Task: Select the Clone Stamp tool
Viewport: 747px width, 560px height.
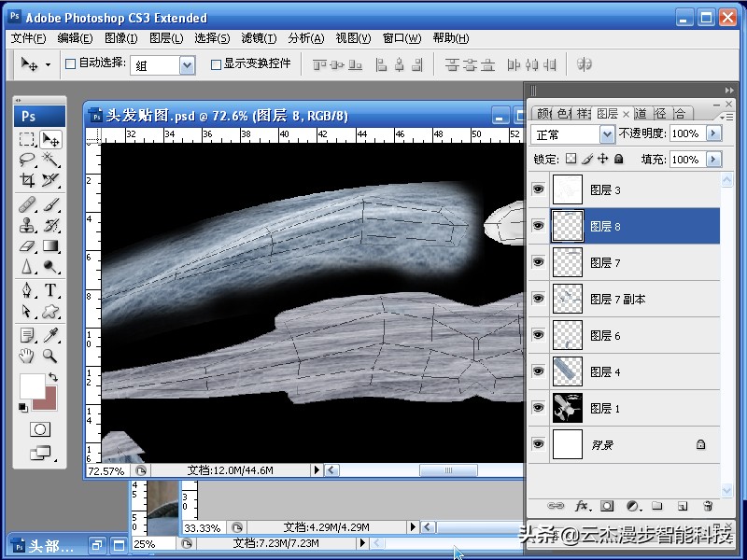Action: coord(26,224)
